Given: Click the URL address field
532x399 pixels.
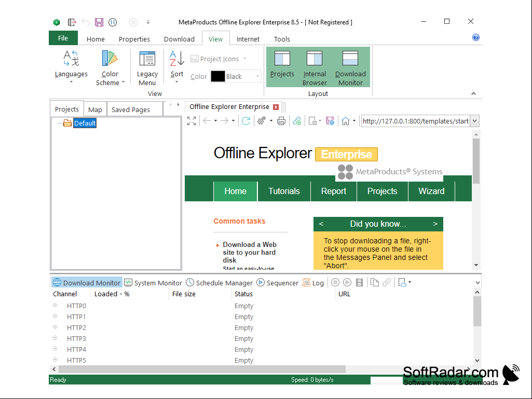Looking at the screenshot, I should pos(416,121).
